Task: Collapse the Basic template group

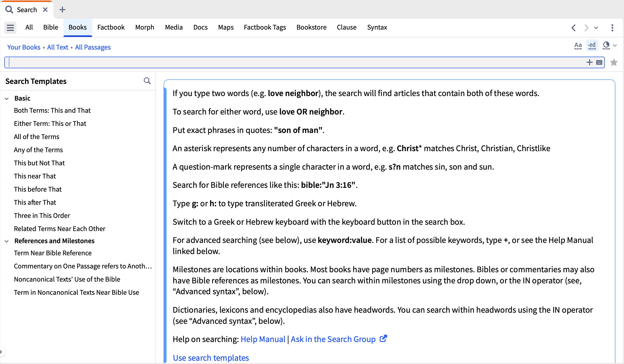Action: tap(7, 99)
